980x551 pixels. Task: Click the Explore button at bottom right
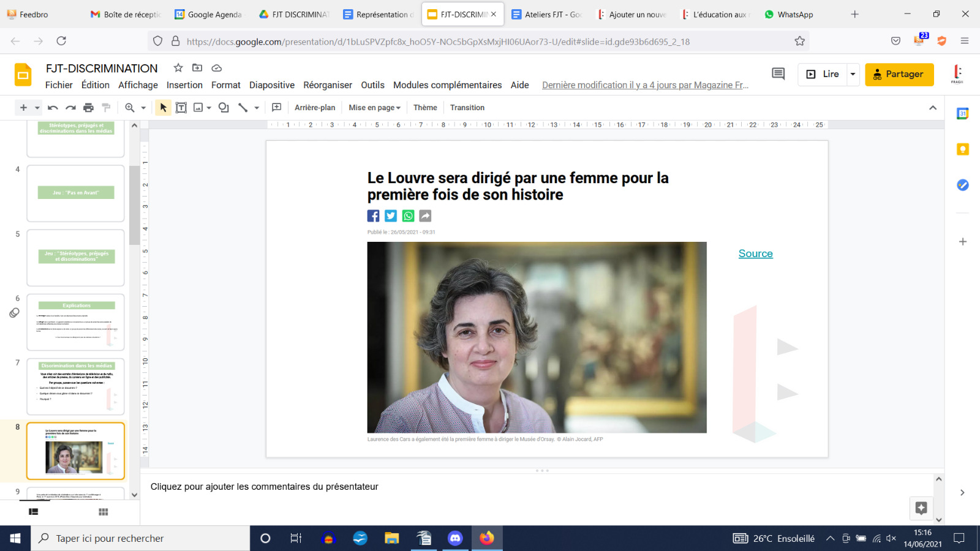pyautogui.click(x=921, y=508)
